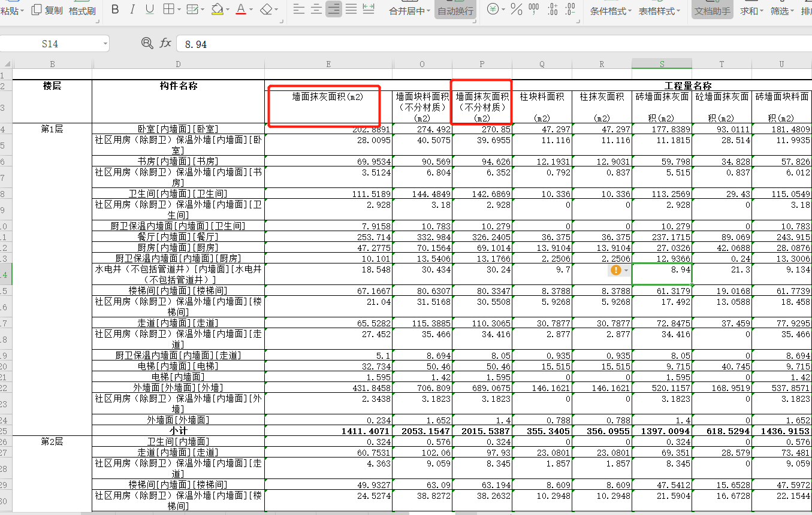This screenshot has height=515, width=812.
Task: Select subtotal value 1436.9153
Action: [781, 431]
